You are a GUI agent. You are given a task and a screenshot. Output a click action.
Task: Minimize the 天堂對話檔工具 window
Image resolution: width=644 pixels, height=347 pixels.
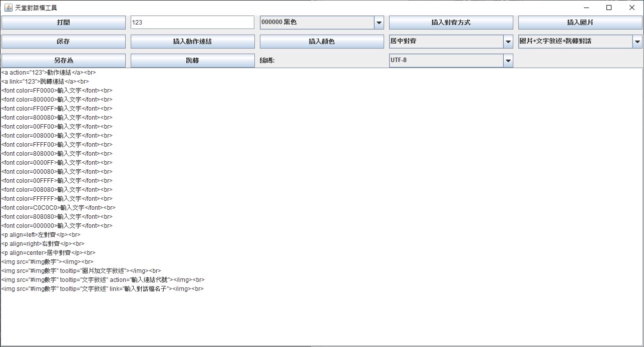click(586, 8)
